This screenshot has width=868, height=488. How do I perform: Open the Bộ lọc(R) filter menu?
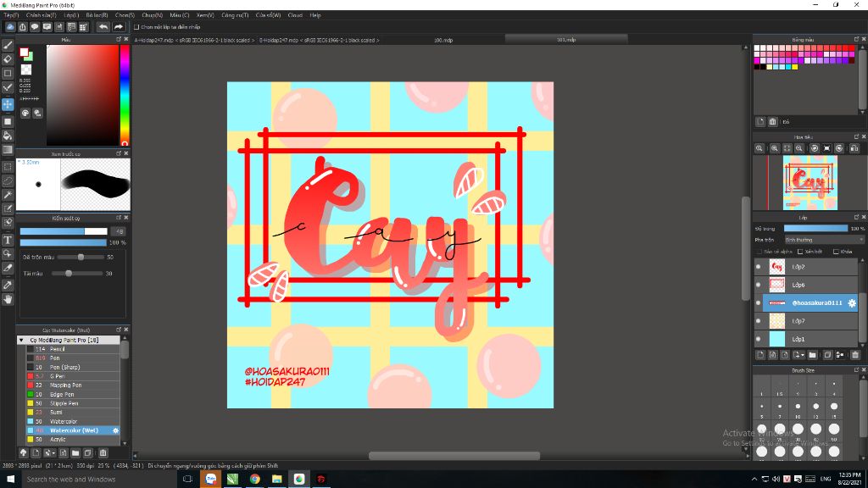[97, 15]
